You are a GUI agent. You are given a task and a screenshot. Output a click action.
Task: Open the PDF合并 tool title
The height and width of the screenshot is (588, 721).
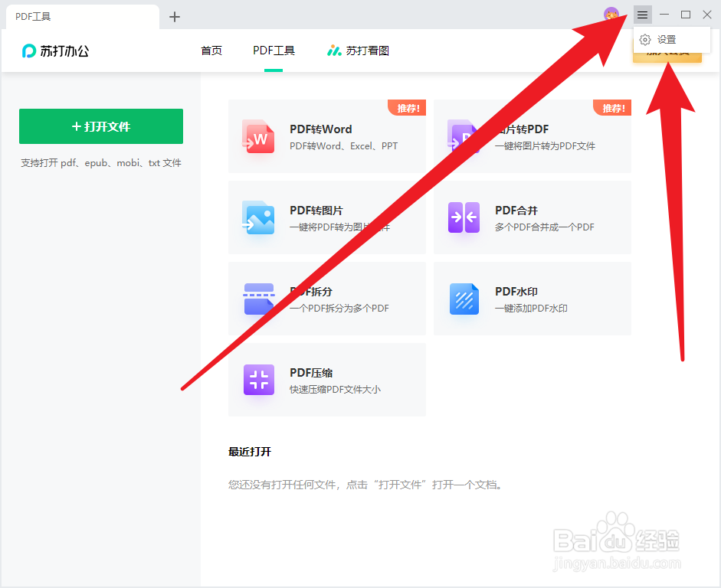tap(516, 211)
